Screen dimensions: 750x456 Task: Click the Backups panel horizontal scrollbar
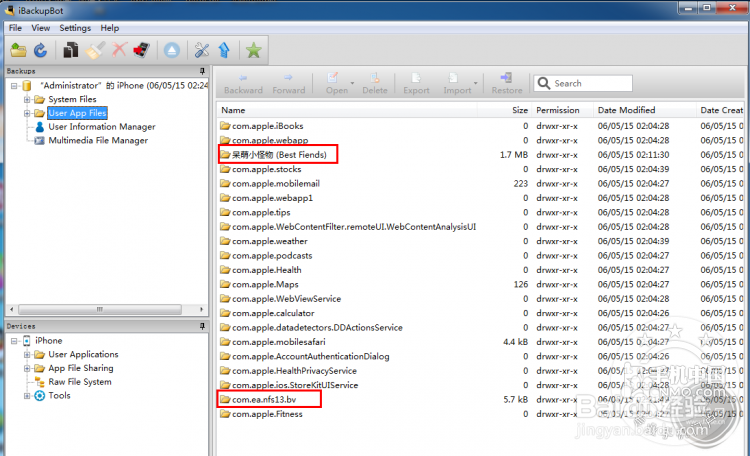pyautogui.click(x=99, y=309)
